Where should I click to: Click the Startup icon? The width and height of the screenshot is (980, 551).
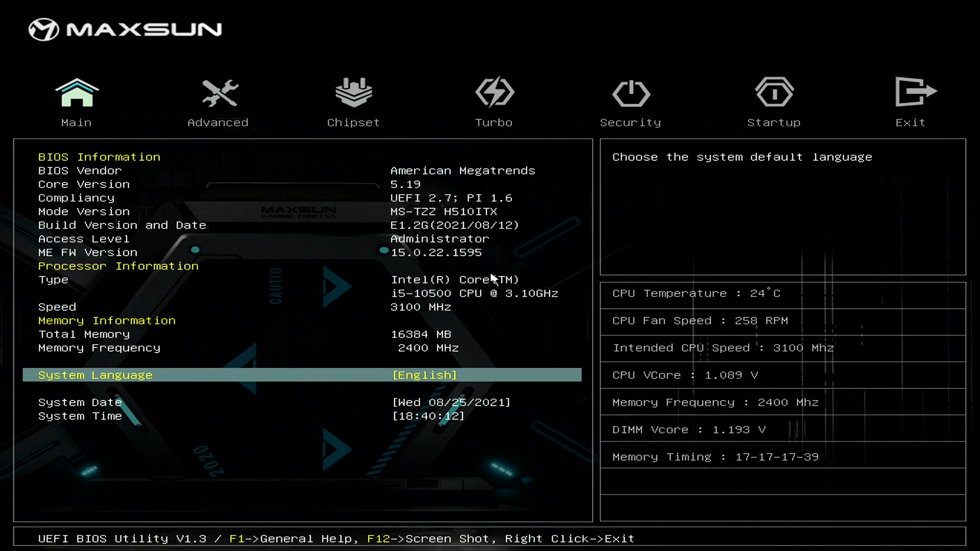774,92
